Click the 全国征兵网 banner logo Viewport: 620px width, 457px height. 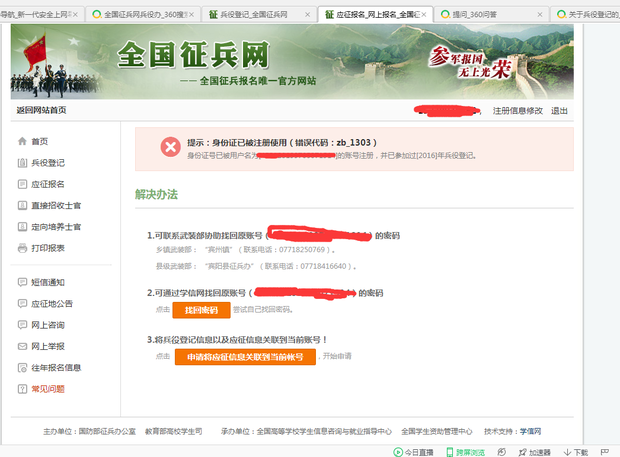coord(193,55)
